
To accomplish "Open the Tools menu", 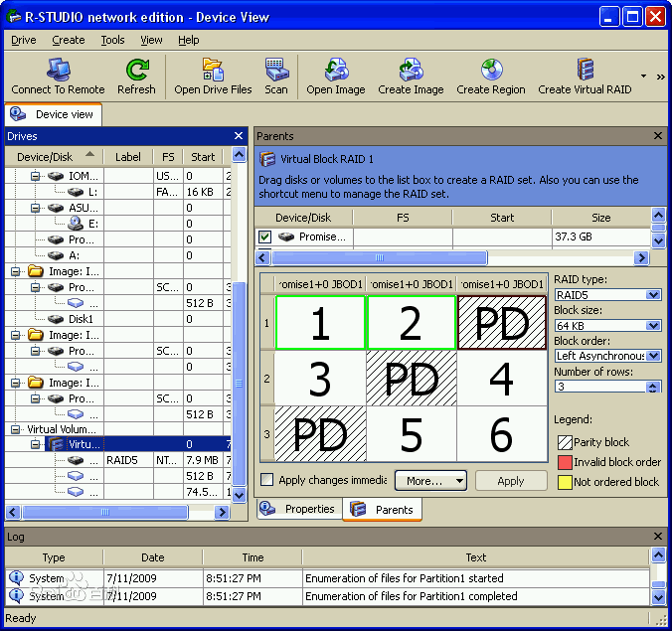I will 112,40.
